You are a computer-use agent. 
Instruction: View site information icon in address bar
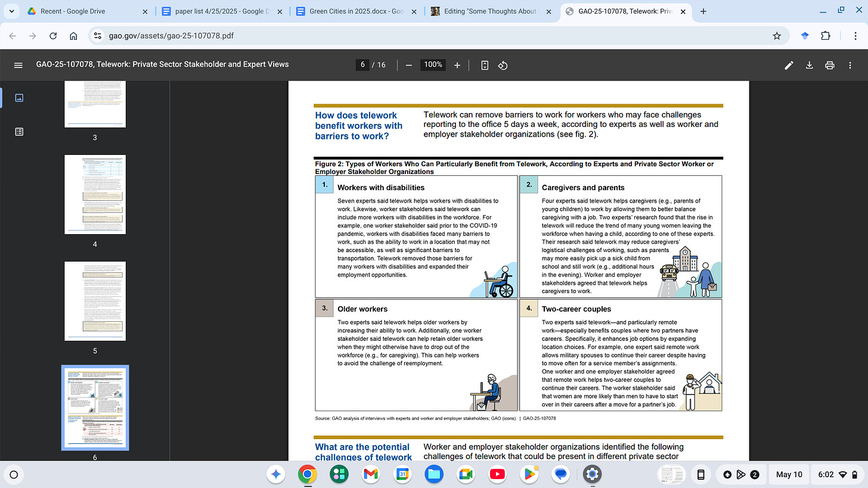coord(98,36)
